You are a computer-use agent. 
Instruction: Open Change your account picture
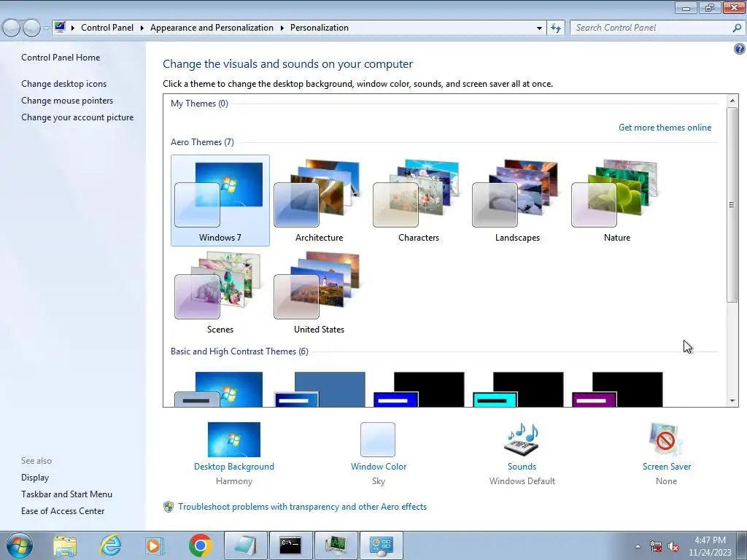pyautogui.click(x=77, y=117)
